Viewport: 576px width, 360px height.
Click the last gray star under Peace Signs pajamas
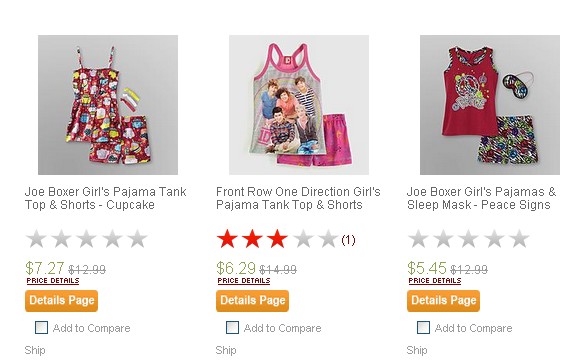point(519,239)
